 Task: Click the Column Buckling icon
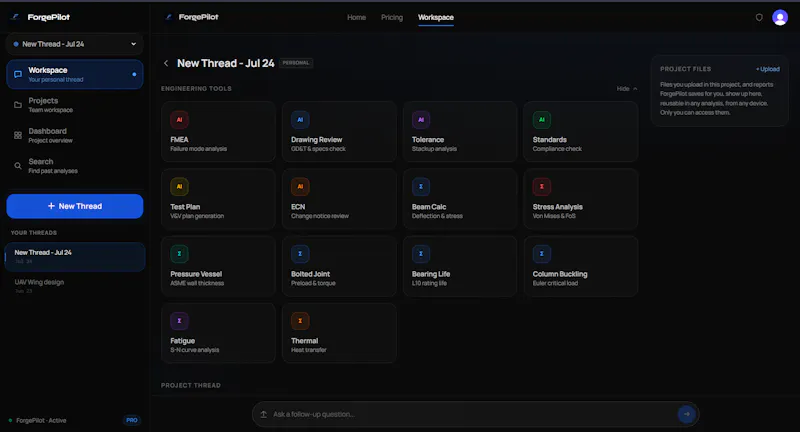point(542,253)
